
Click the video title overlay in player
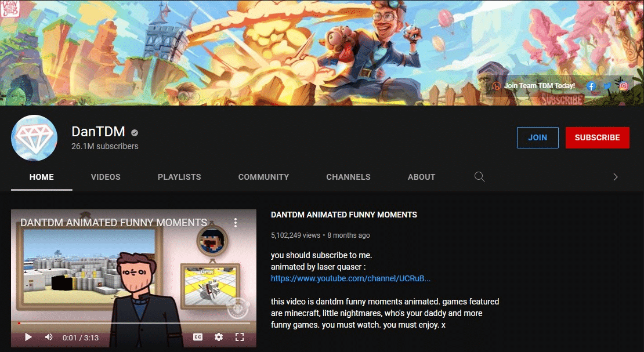point(114,223)
